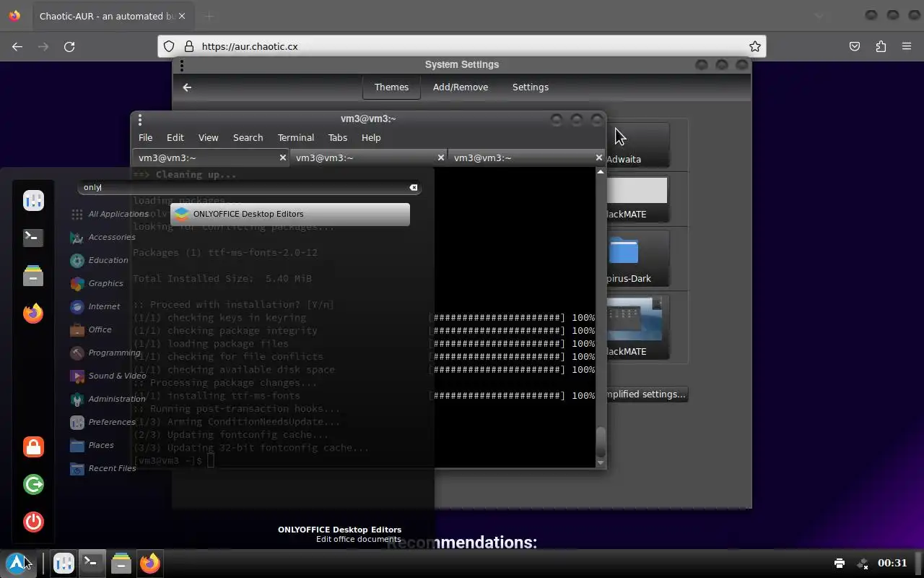Close first terminal tab

(x=283, y=158)
